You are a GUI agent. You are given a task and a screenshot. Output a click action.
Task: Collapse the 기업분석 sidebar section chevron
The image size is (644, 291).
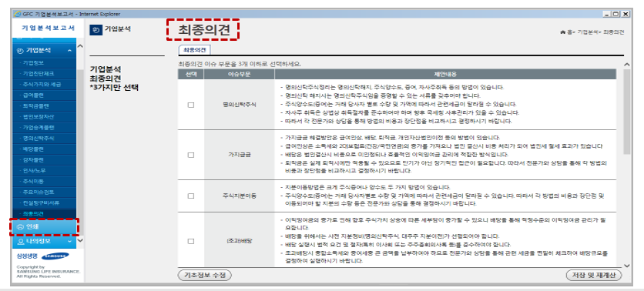coord(69,51)
